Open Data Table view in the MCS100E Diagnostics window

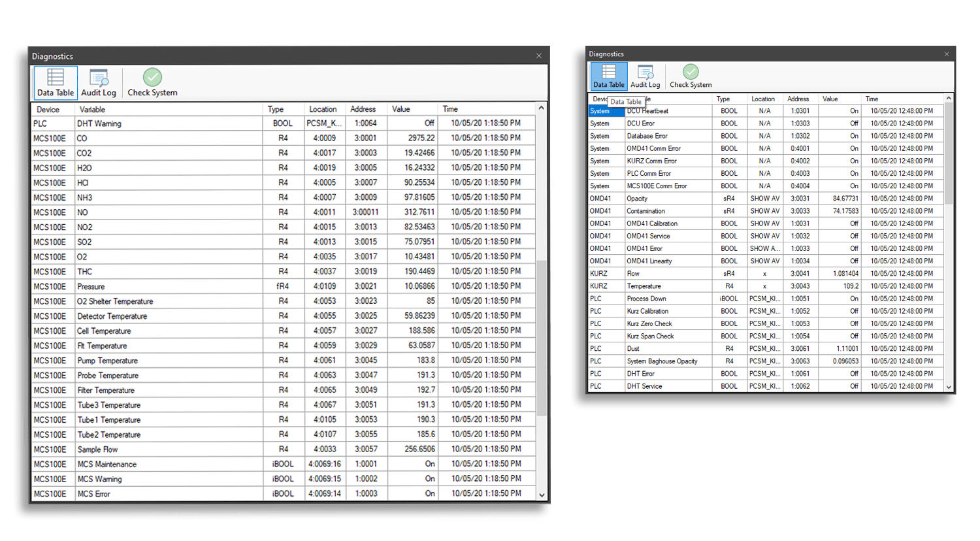56,83
